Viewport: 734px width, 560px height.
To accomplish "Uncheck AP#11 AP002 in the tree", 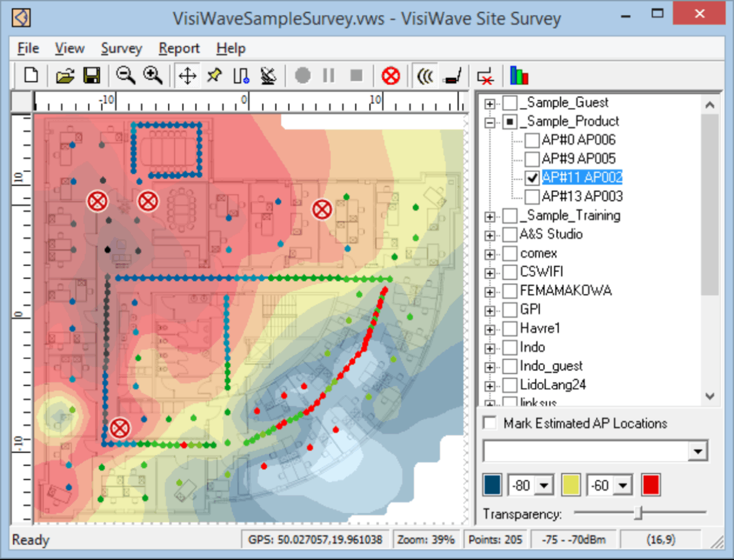I will [x=532, y=177].
